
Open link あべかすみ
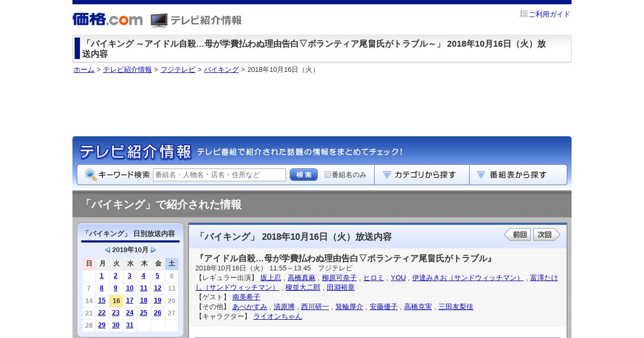pos(250,307)
